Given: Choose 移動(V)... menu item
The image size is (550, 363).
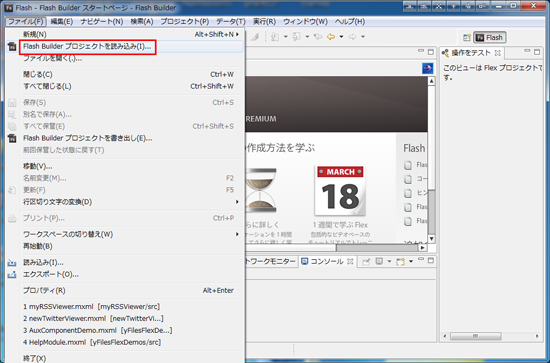Looking at the screenshot, I should click(x=132, y=166).
